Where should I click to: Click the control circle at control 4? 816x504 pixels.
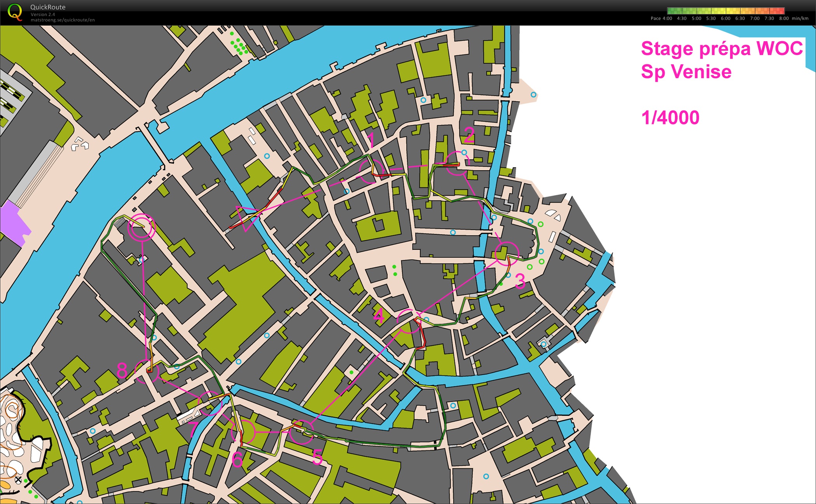[x=409, y=321]
